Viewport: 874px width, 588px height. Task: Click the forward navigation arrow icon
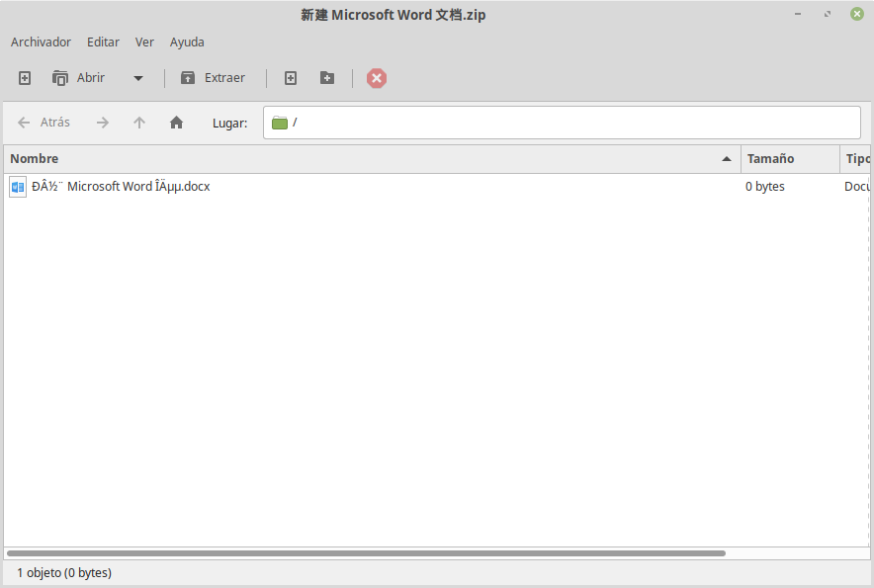[x=102, y=123]
